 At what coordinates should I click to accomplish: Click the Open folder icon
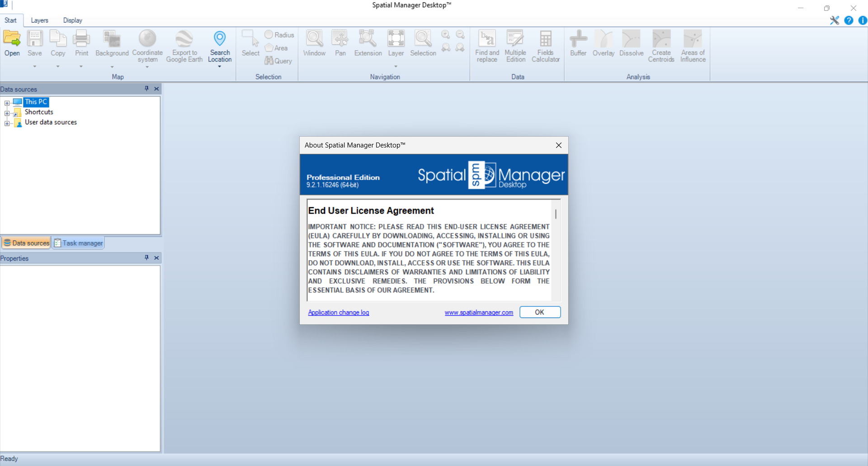(12, 39)
